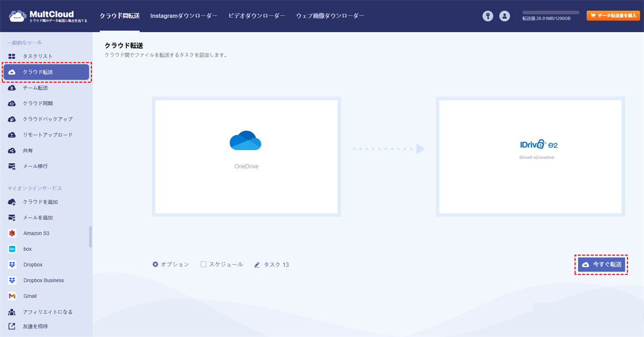644x337 pixels.
Task: Open ウェブ画像ダウンローダー tab
Action: click(330, 16)
